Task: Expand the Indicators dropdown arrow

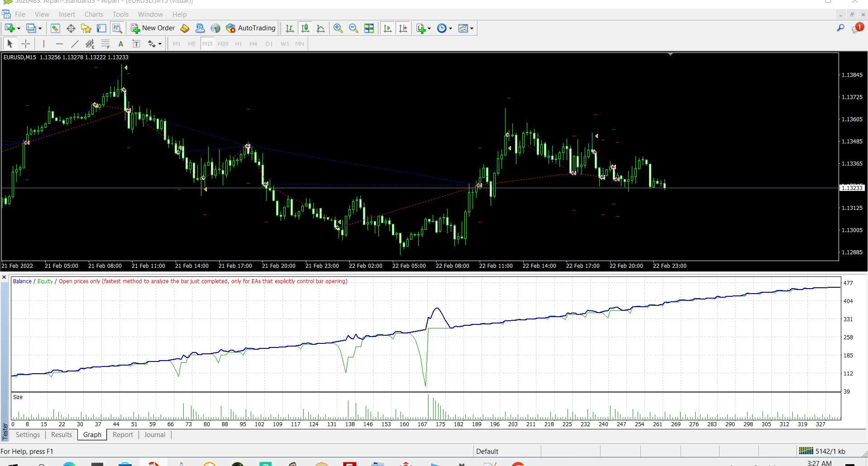Action: coord(429,29)
